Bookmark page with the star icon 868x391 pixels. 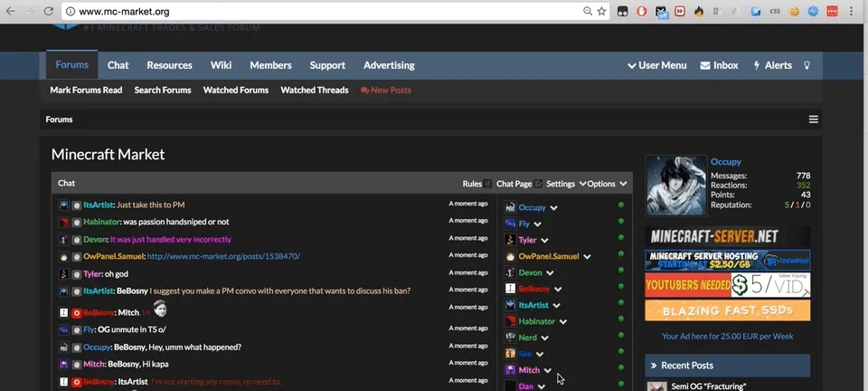602,11
